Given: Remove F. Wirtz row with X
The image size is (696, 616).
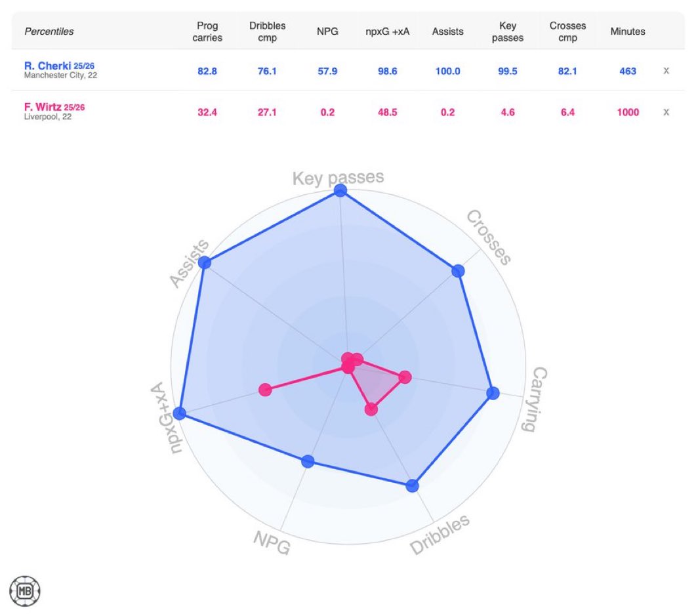Looking at the screenshot, I should 666,112.
